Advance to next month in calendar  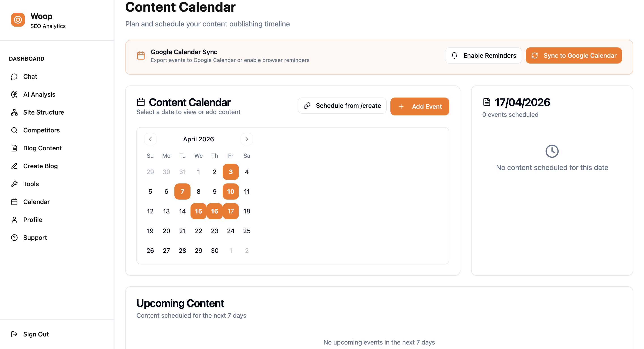pyautogui.click(x=247, y=139)
